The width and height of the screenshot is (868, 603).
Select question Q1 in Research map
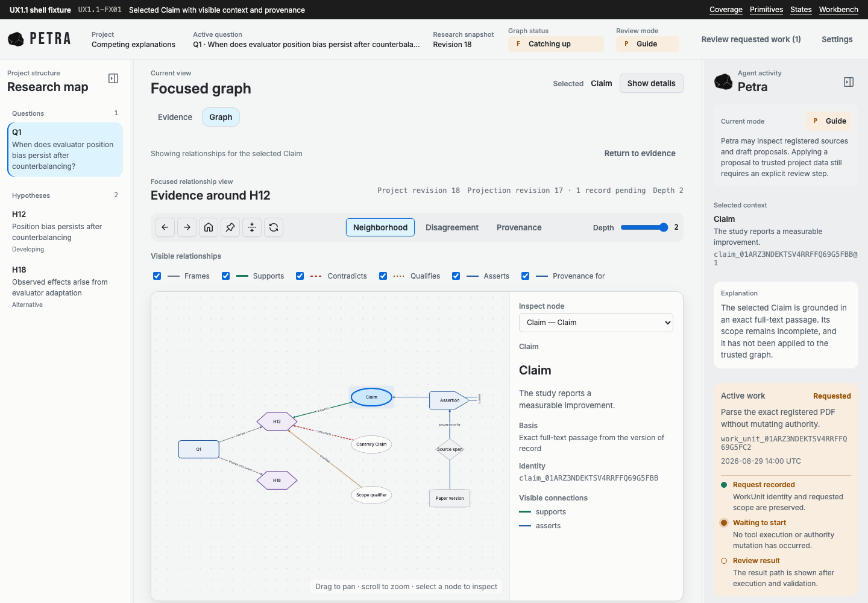[65, 150]
